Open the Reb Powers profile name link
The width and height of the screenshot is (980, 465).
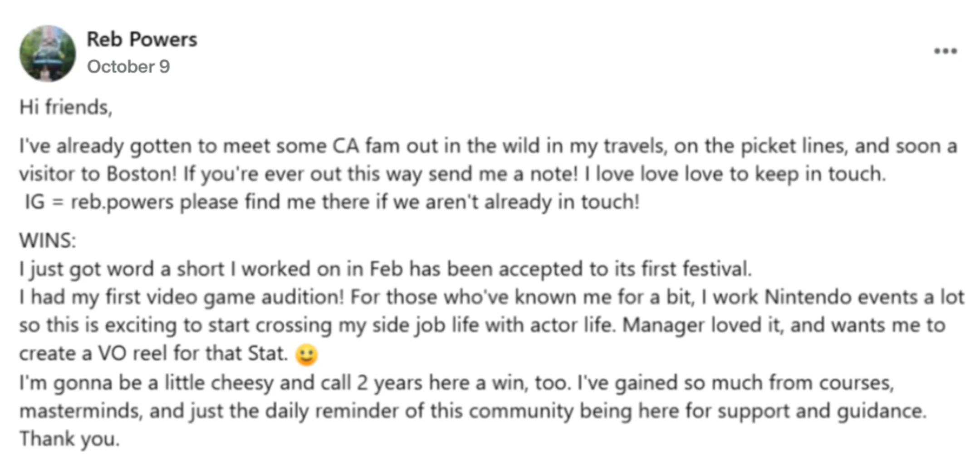142,40
